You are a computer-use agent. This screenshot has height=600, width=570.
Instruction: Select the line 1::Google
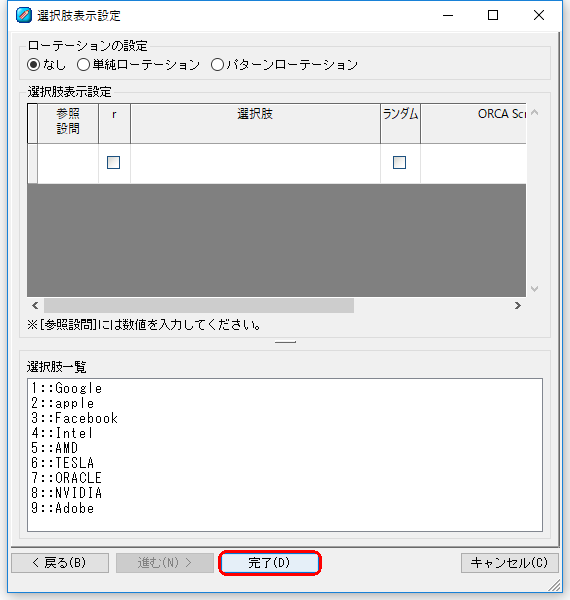pyautogui.click(x=67, y=388)
